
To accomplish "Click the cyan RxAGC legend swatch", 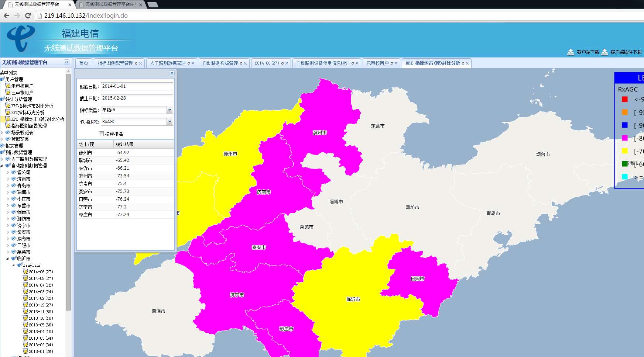I will click(625, 177).
